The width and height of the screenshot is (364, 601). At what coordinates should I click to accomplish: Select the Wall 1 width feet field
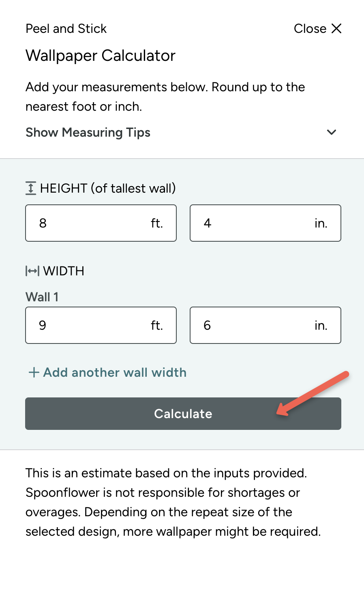[89, 325]
